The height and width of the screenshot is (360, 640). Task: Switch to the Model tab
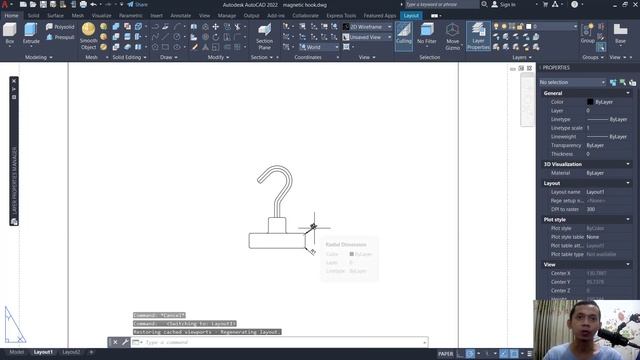pos(17,352)
